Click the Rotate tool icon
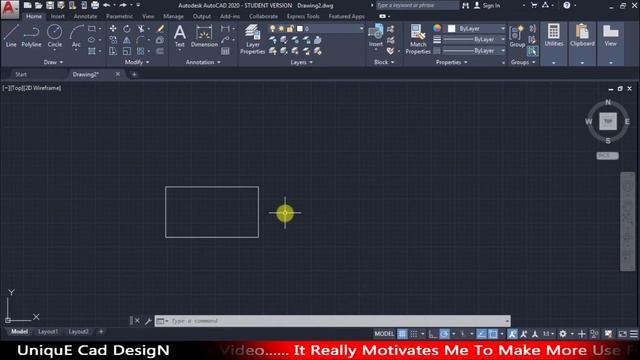 (x=127, y=29)
